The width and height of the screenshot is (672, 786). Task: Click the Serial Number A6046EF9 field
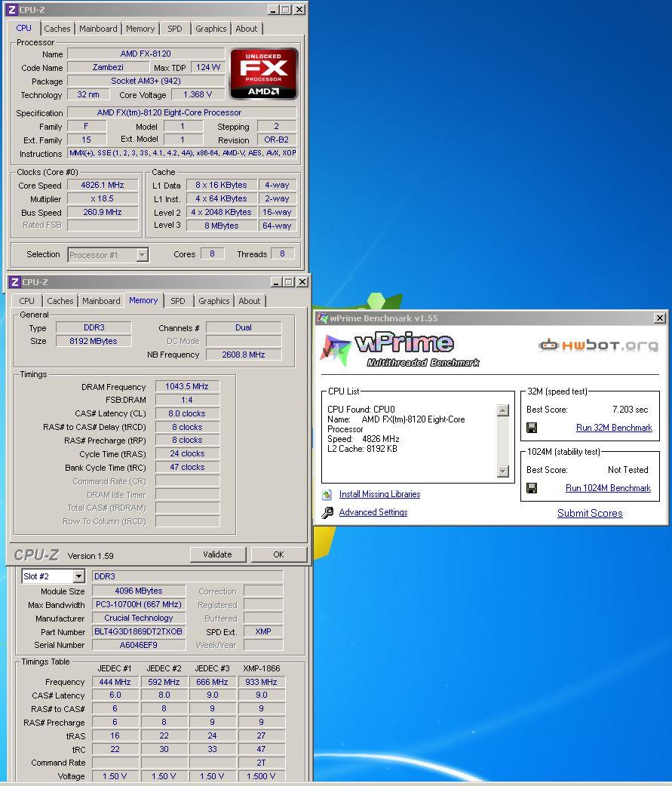pos(138,645)
